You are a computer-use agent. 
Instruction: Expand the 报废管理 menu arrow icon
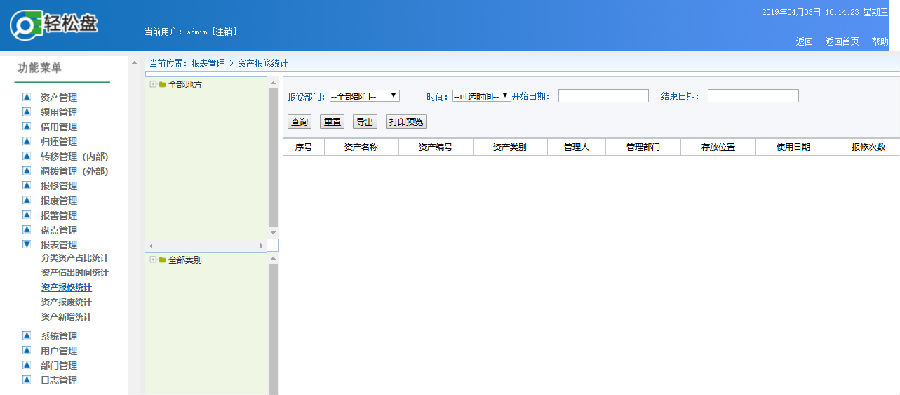26,200
